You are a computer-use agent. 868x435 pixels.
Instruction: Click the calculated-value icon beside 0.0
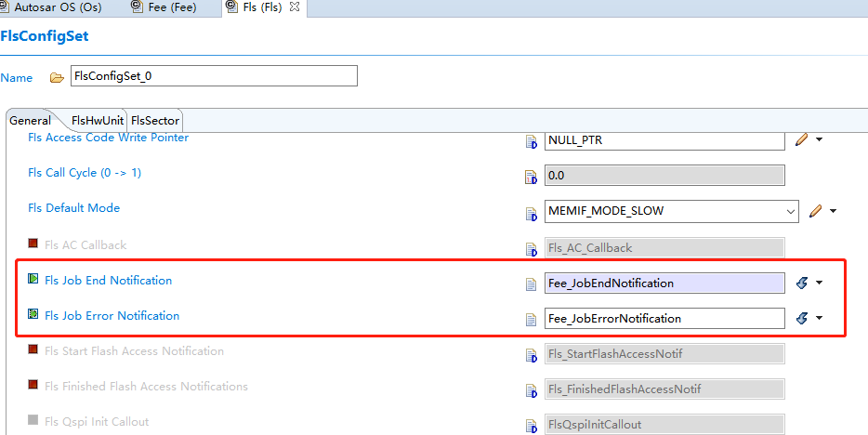tap(531, 178)
